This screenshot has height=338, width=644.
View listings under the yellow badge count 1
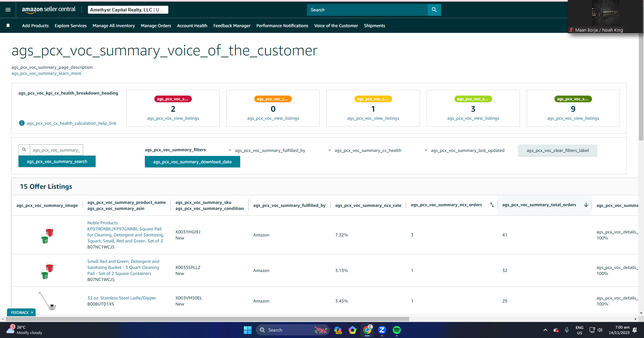click(373, 118)
